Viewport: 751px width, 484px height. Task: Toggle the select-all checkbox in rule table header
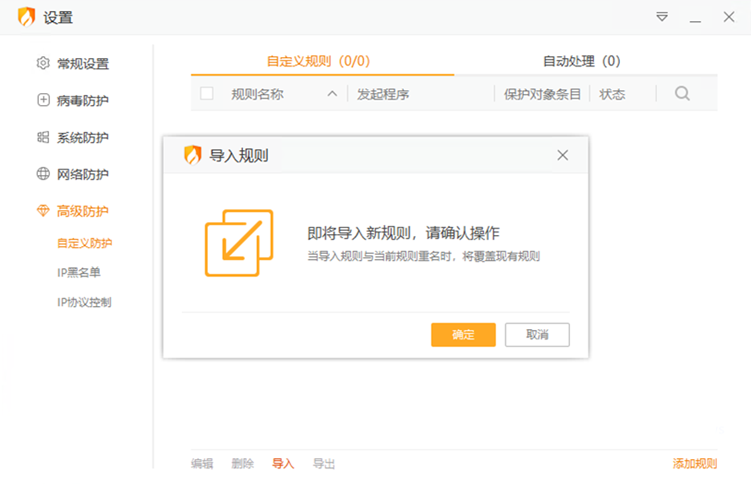207,93
